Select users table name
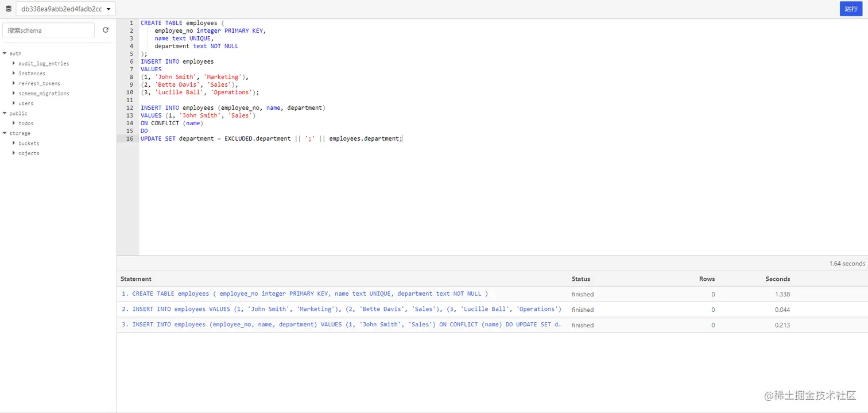The width and height of the screenshot is (868, 413). (26, 103)
